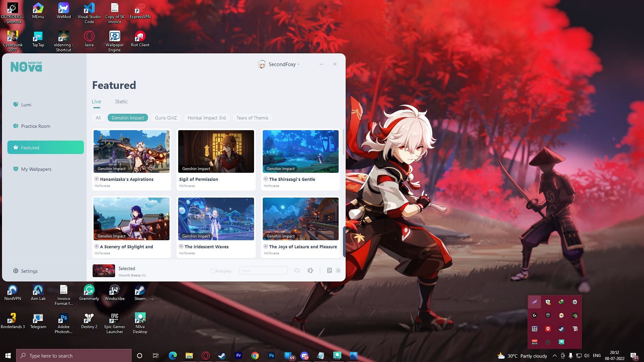Open The Joys of Leisure and Pleasure thumbnail
644x362 pixels.
(x=301, y=219)
